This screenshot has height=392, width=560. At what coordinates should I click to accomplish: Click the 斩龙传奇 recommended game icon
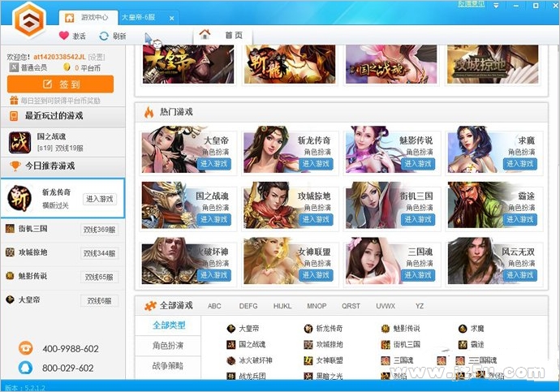point(19,198)
